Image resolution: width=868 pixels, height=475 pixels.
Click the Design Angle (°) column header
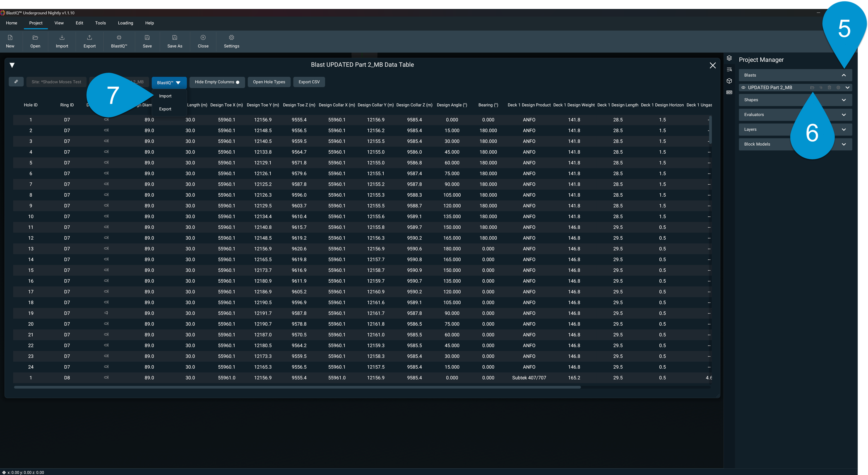coord(452,105)
